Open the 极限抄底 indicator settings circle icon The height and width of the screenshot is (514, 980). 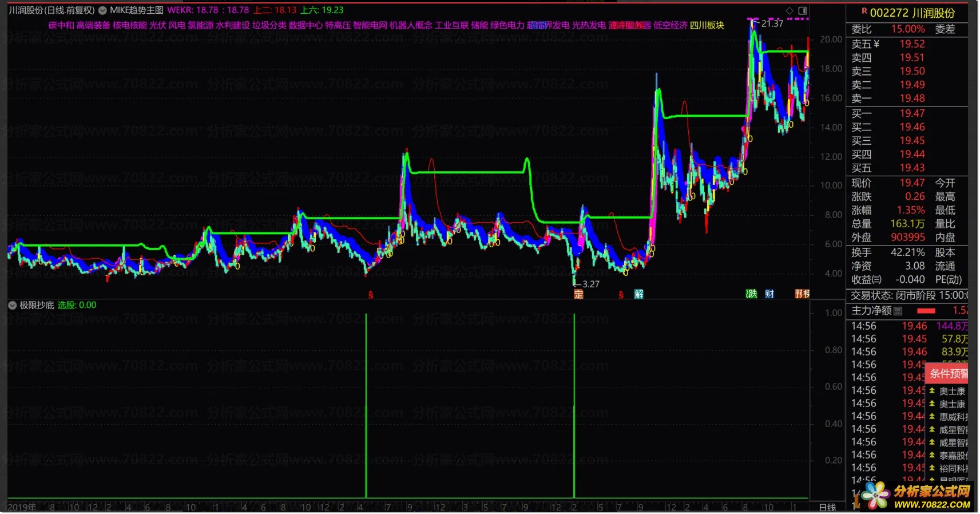click(x=13, y=306)
